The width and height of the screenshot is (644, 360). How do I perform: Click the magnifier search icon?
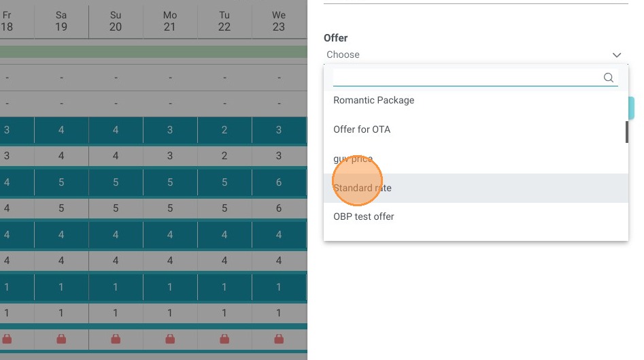point(609,78)
